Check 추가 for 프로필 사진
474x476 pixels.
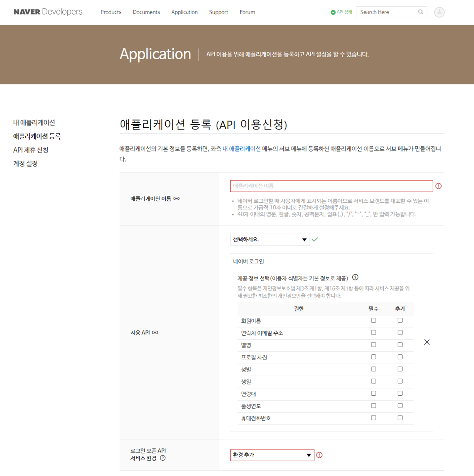pos(400,357)
